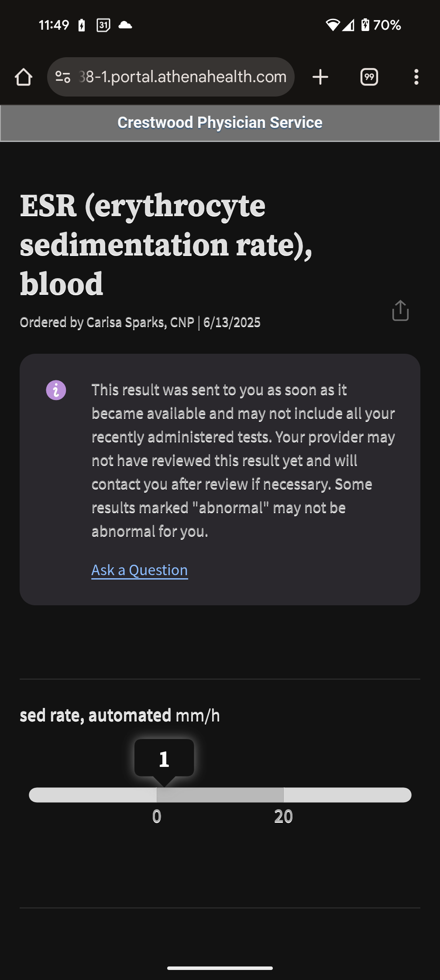This screenshot has height=980, width=440.
Task: Tap the Ordered by Carisa Sparks line
Action: (x=140, y=322)
